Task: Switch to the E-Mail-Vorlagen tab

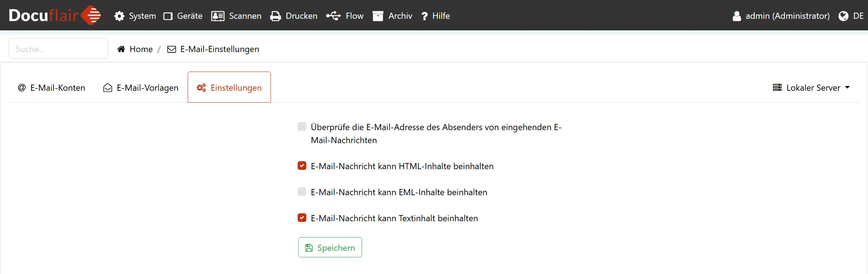Action: click(x=141, y=87)
